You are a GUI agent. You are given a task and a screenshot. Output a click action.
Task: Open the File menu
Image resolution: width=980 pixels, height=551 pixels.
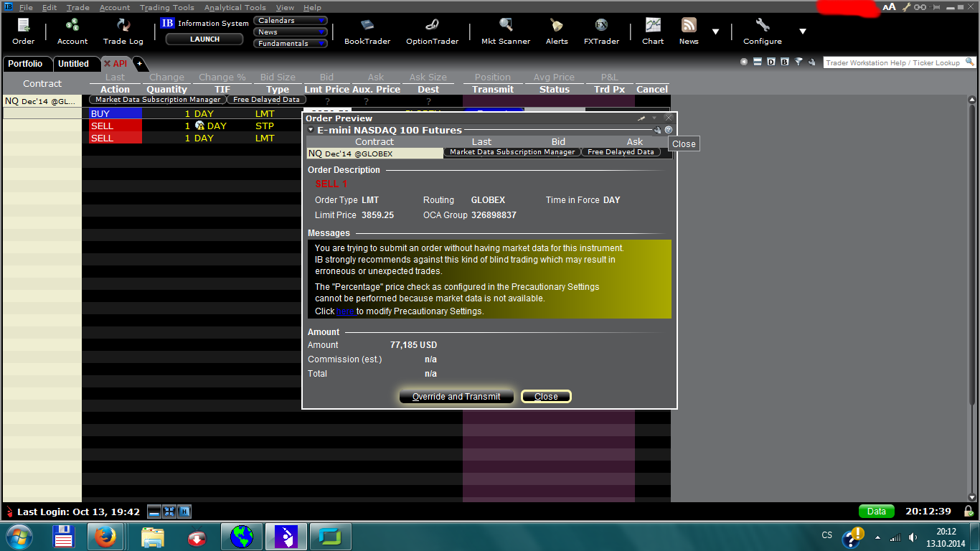point(26,7)
